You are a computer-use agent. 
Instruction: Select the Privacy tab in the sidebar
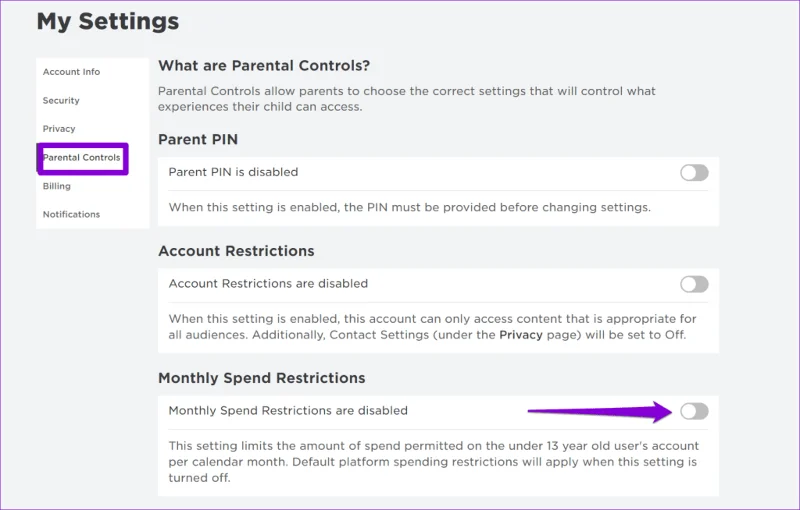coord(59,129)
